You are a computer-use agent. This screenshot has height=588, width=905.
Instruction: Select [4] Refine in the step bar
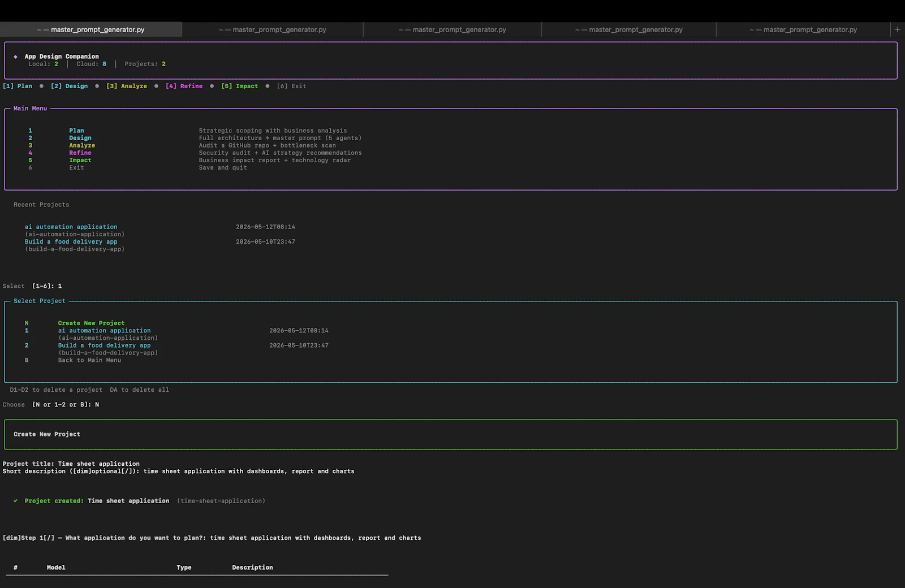coord(184,86)
